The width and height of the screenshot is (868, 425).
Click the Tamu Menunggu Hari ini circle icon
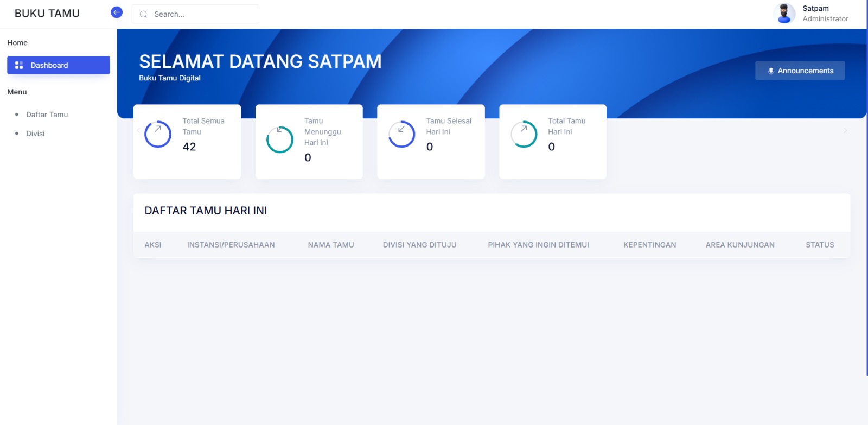280,139
